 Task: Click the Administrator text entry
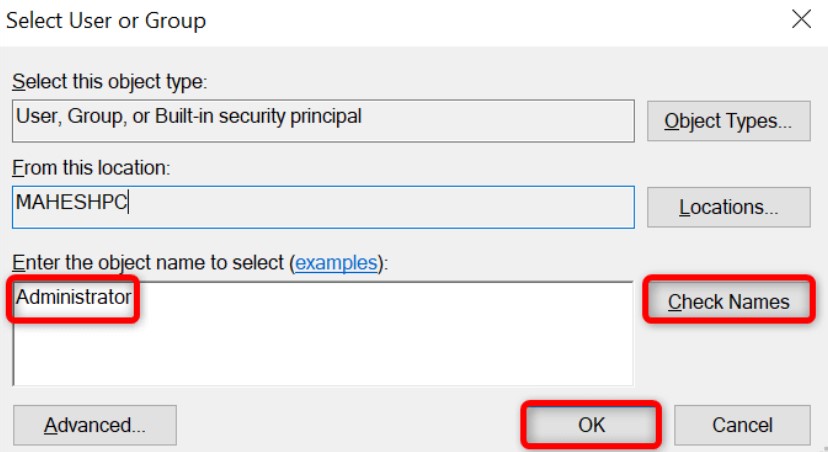pyautogui.click(x=73, y=297)
